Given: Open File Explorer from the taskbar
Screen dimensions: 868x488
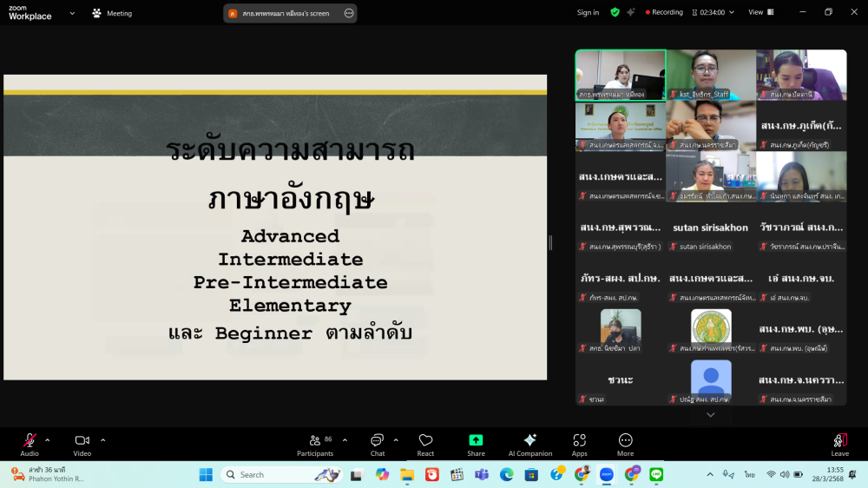Looking at the screenshot, I should point(407,475).
